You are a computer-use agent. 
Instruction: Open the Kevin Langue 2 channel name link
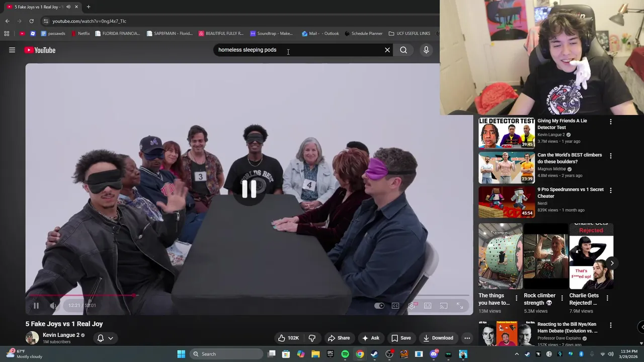[61, 335]
